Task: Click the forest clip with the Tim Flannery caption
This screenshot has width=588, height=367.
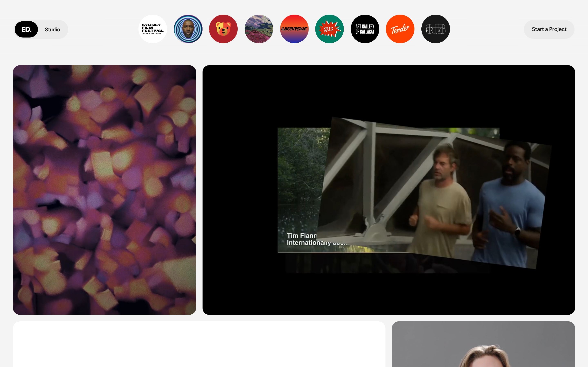Action: pos(301,185)
